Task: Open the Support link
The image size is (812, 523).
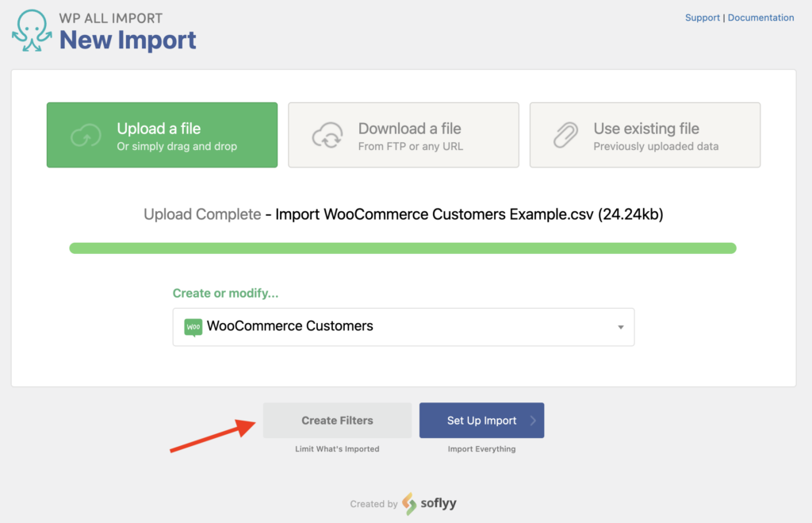Action: click(703, 17)
